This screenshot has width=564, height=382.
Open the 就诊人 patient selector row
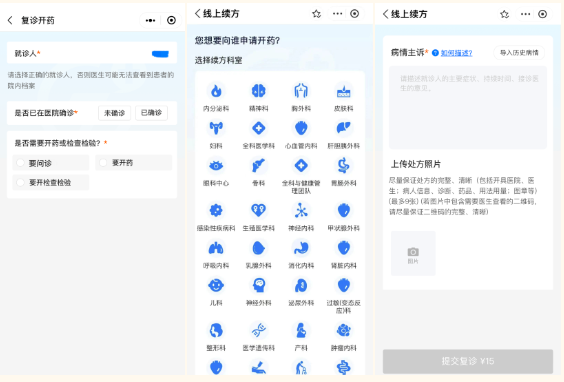pyautogui.click(x=92, y=53)
